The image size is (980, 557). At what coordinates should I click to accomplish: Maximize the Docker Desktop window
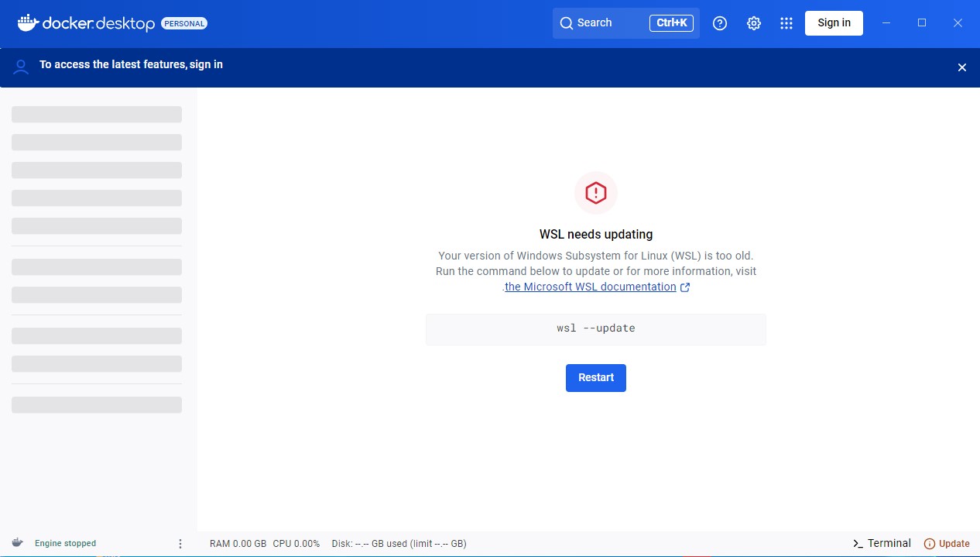coord(922,23)
